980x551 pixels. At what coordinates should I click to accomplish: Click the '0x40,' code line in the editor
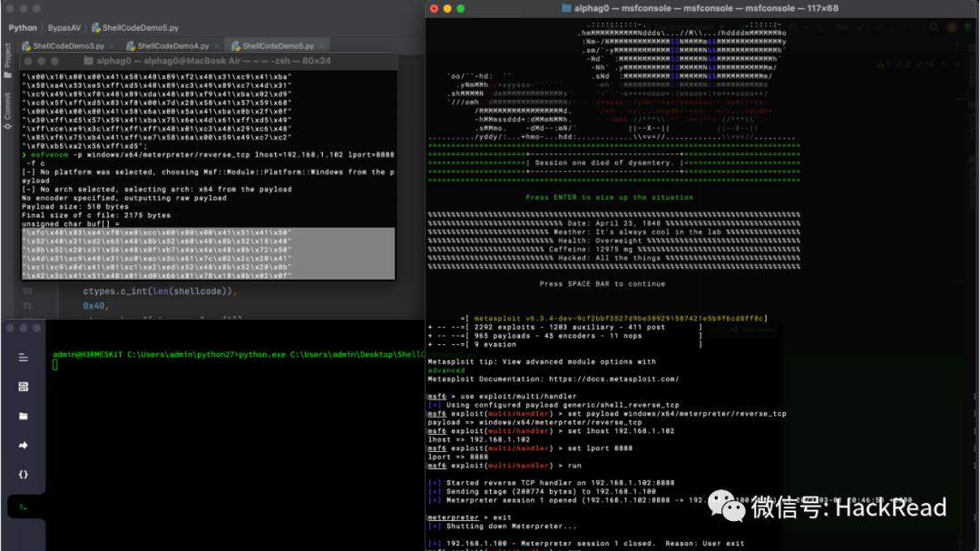pos(95,306)
